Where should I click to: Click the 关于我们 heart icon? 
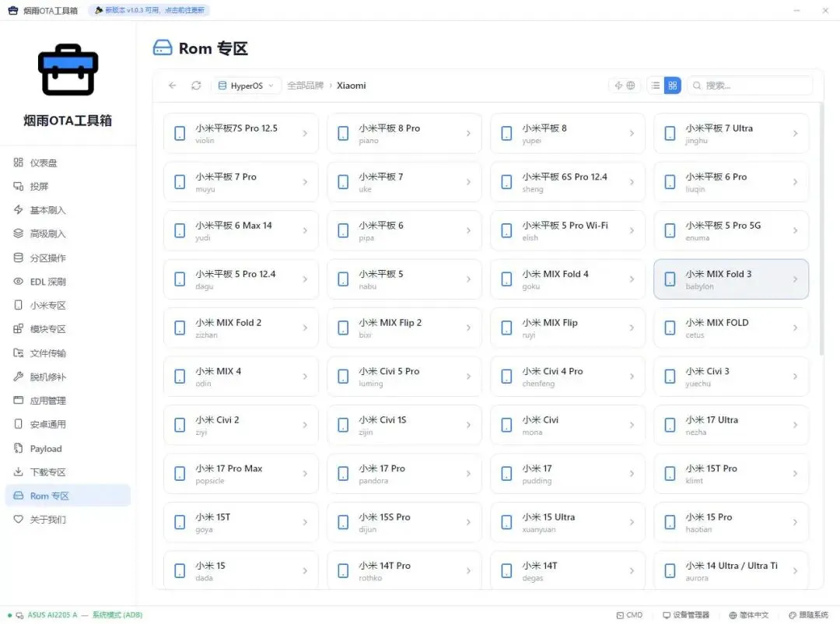click(x=18, y=519)
